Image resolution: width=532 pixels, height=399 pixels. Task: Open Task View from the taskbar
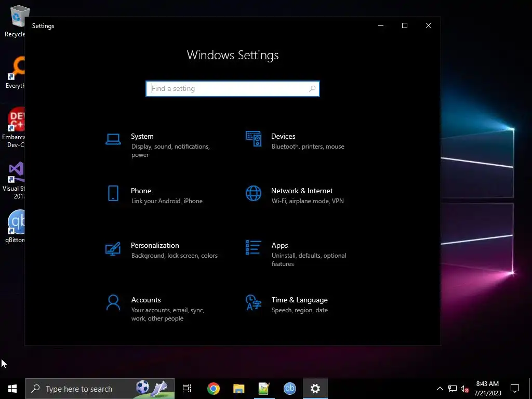(x=187, y=389)
